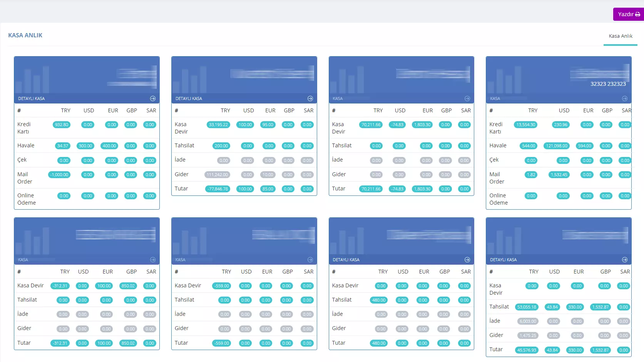Click the 932.80 Kredi Kartı TRY badge
Image resolution: width=644 pixels, height=362 pixels.
click(x=62, y=125)
